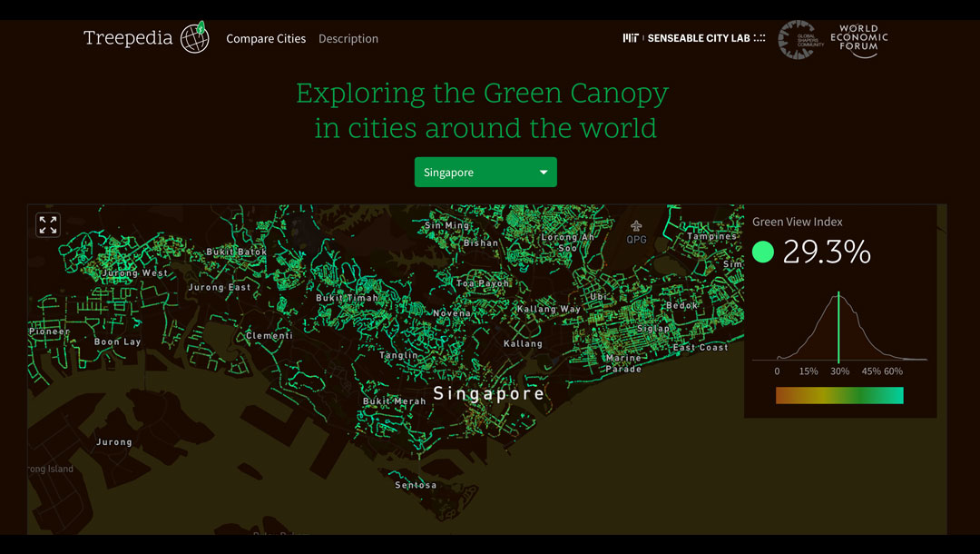Open the Compare Cities page
980x554 pixels.
click(x=266, y=39)
